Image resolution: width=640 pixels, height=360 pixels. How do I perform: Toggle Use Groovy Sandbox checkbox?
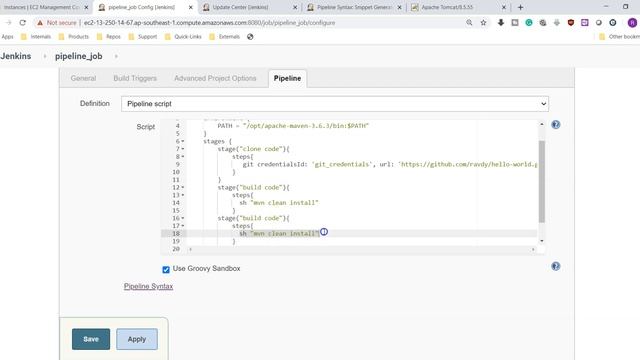coord(166,269)
